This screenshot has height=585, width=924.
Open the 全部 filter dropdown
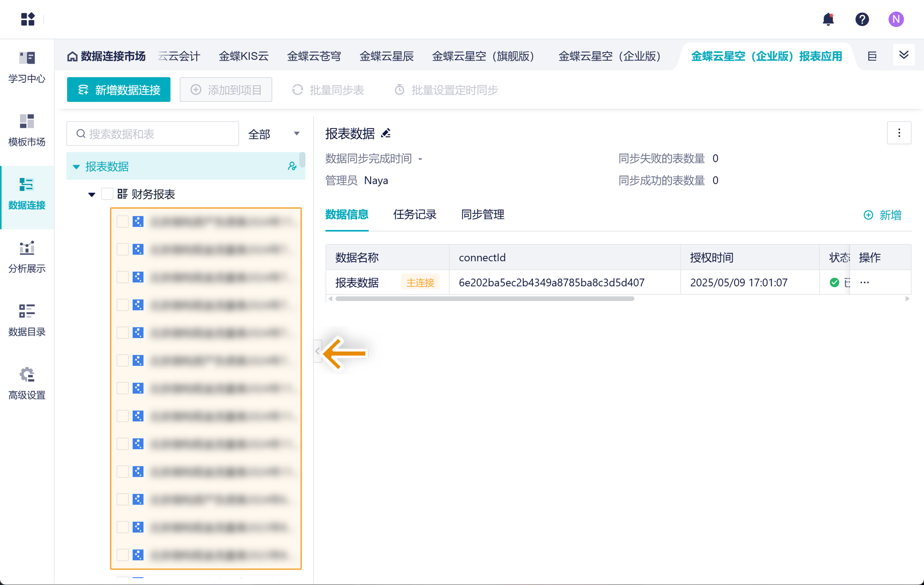(274, 134)
